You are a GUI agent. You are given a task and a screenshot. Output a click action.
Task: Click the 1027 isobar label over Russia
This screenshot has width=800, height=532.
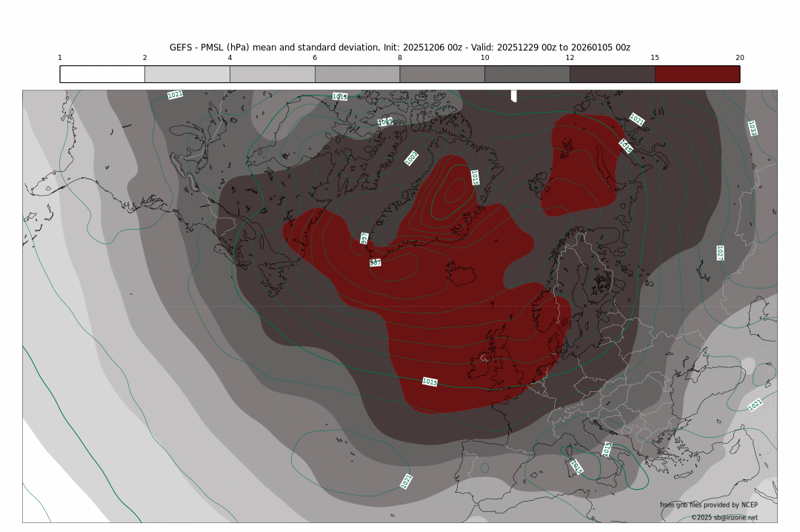point(719,253)
